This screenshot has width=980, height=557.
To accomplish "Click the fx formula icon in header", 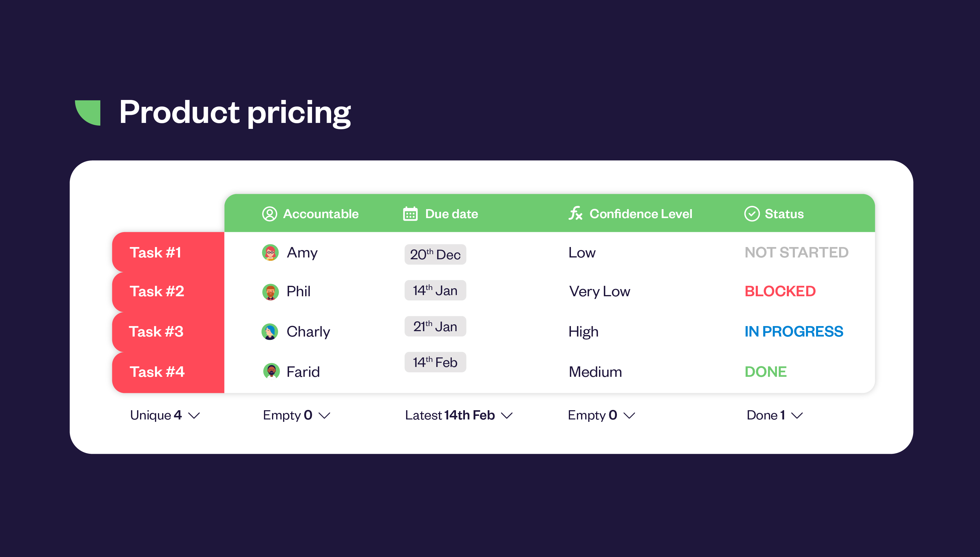I will click(575, 214).
